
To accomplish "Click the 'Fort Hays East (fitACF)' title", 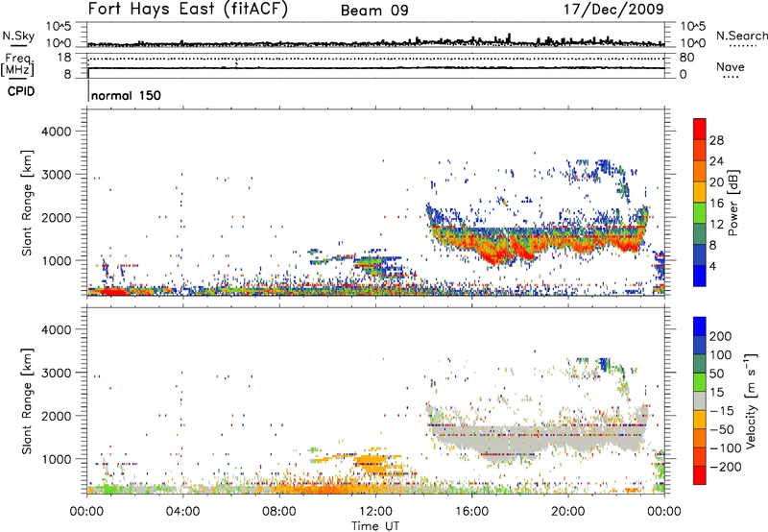I will click(187, 9).
